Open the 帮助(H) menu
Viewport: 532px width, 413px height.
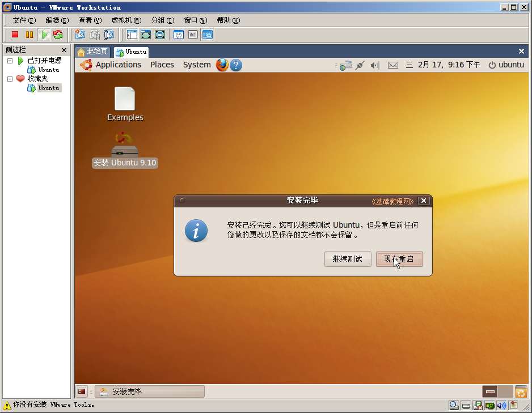(x=229, y=20)
